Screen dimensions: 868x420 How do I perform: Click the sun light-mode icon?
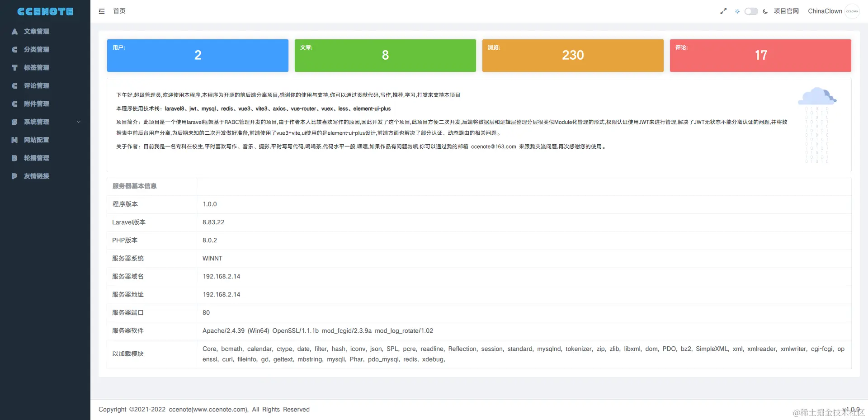click(x=737, y=11)
